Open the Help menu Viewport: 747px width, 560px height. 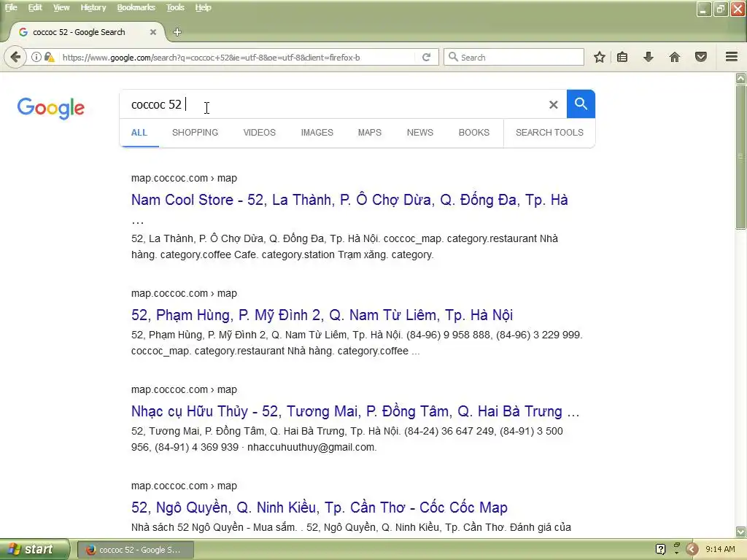[x=203, y=7]
